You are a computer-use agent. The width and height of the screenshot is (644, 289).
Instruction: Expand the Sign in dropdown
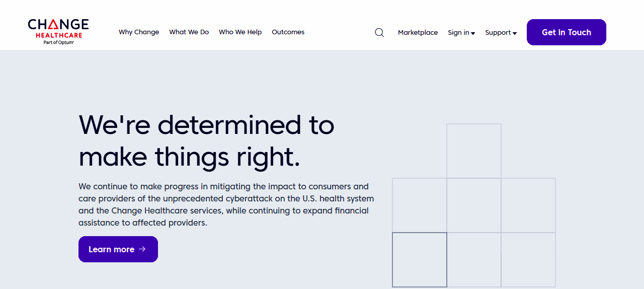pyautogui.click(x=458, y=32)
